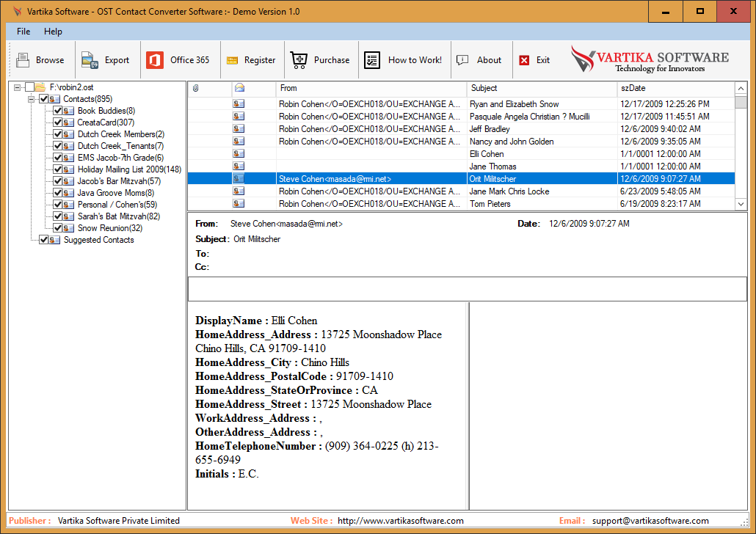Click the scroll up arrow of contact list

[x=741, y=88]
